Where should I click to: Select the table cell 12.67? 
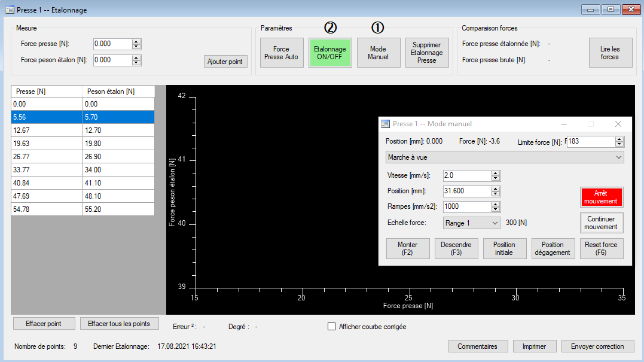47,130
